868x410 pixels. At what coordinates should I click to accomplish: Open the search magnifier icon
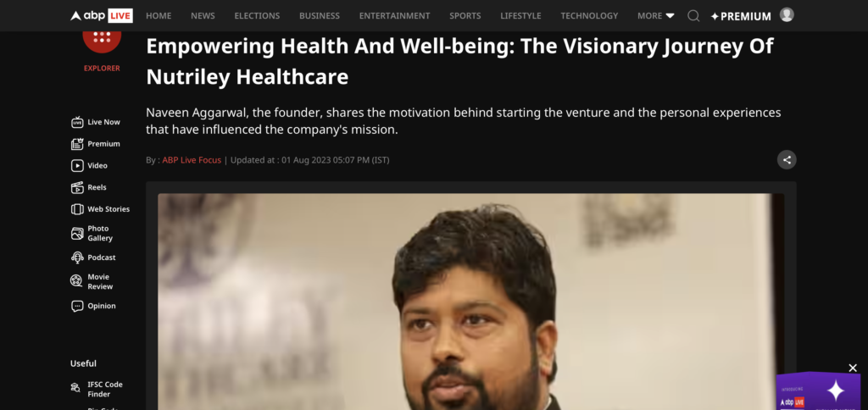(693, 16)
